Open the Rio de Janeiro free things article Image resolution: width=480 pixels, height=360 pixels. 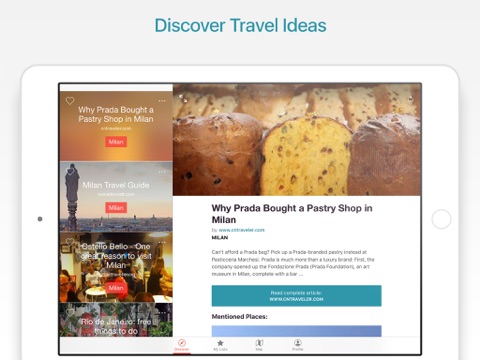click(116, 320)
